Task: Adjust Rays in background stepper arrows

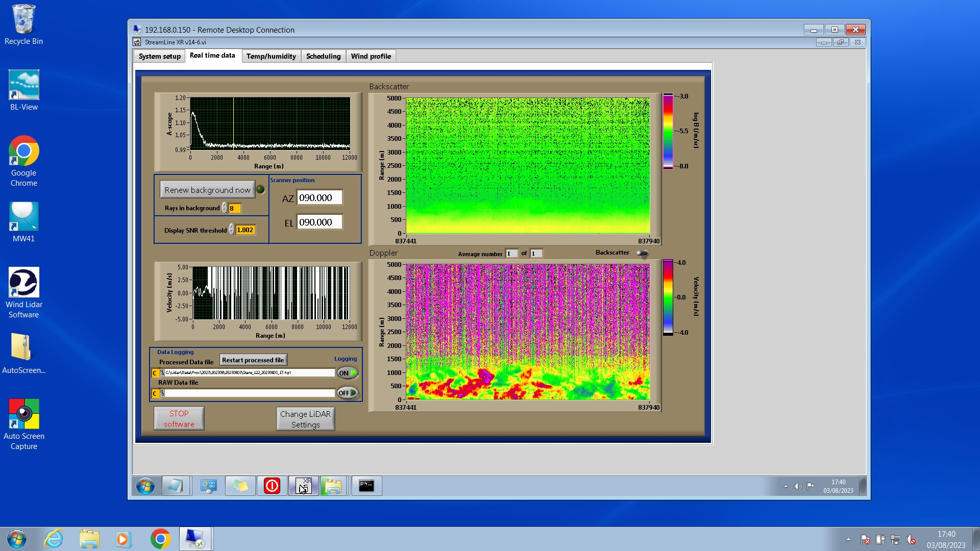Action: coord(224,208)
